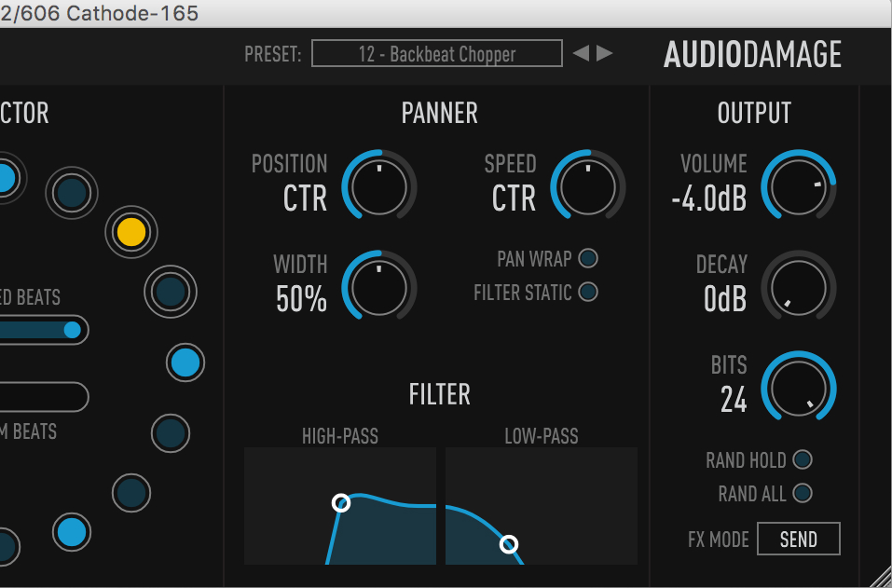Viewport: 892px width, 588px height.
Task: Select the low-pass filter handle
Action: click(x=509, y=544)
